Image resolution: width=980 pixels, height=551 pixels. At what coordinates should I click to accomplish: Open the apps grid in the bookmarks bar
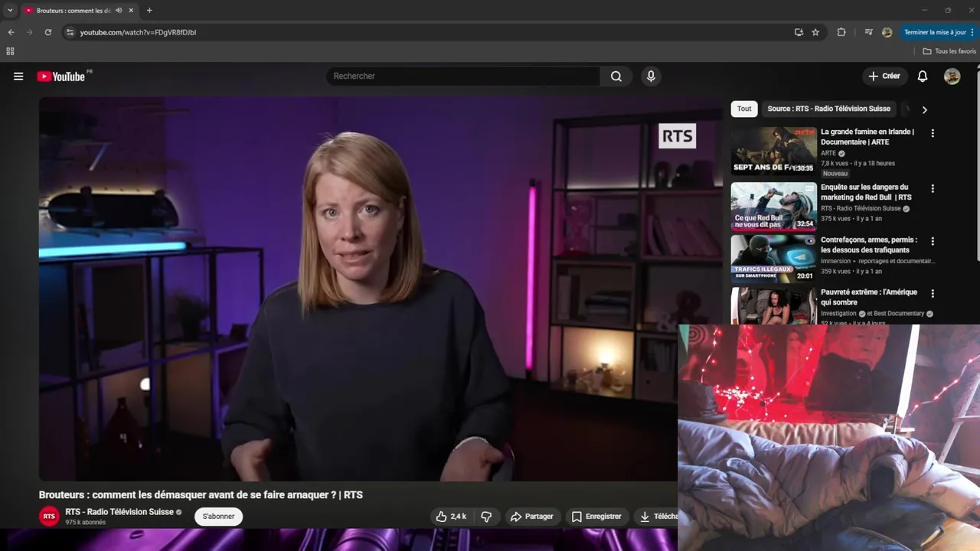tap(10, 51)
